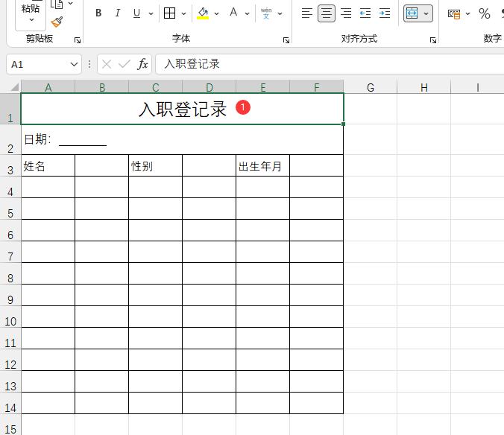Confirm formula entry checkmark icon
This screenshot has width=504, height=435.
(125, 64)
